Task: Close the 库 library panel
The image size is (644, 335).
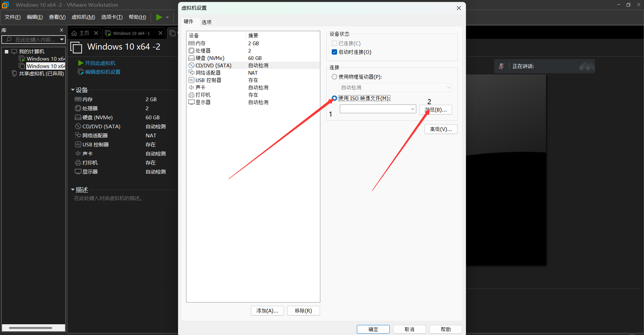Action: pyautogui.click(x=61, y=30)
